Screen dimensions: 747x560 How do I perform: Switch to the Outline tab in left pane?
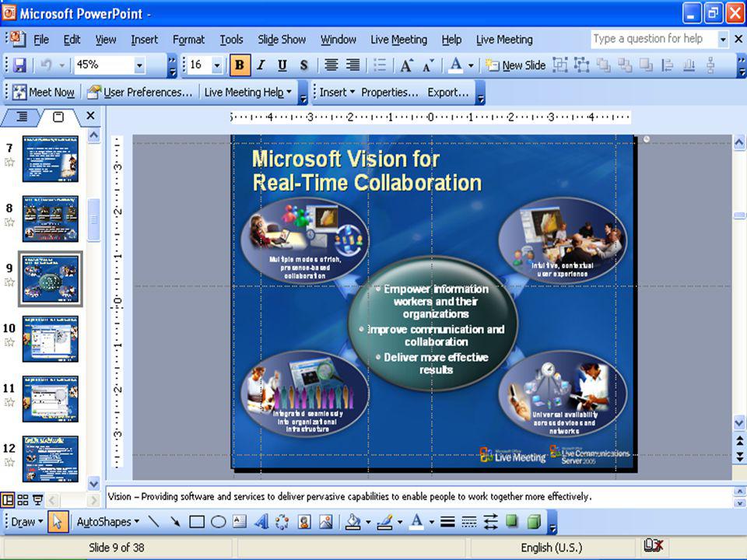pos(22,117)
